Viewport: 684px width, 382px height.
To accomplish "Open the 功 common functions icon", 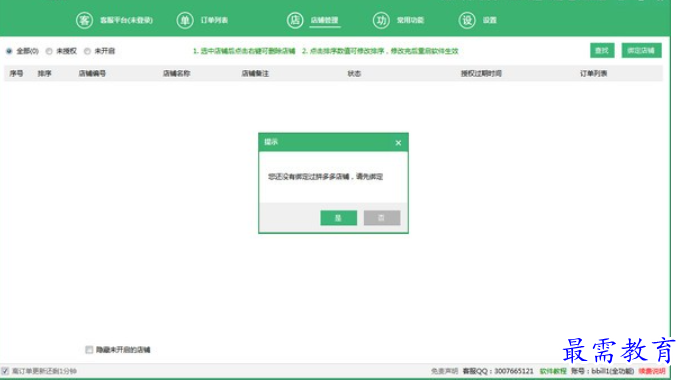I will [381, 20].
